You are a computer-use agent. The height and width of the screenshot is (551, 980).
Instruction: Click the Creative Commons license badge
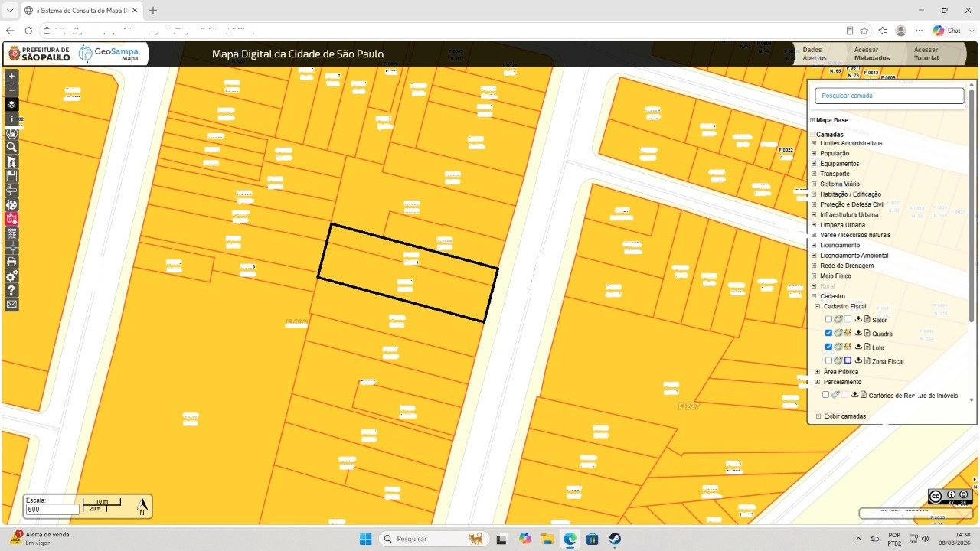coord(950,495)
